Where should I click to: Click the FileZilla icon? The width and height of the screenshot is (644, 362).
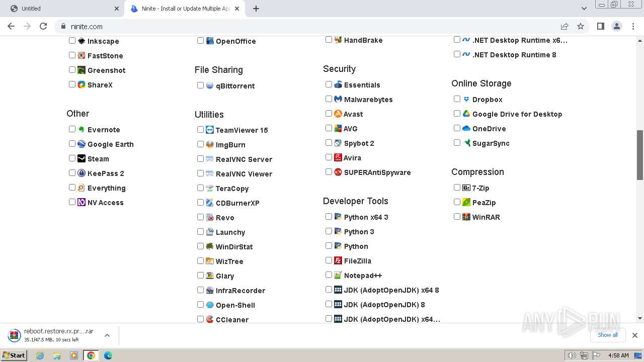pyautogui.click(x=338, y=260)
